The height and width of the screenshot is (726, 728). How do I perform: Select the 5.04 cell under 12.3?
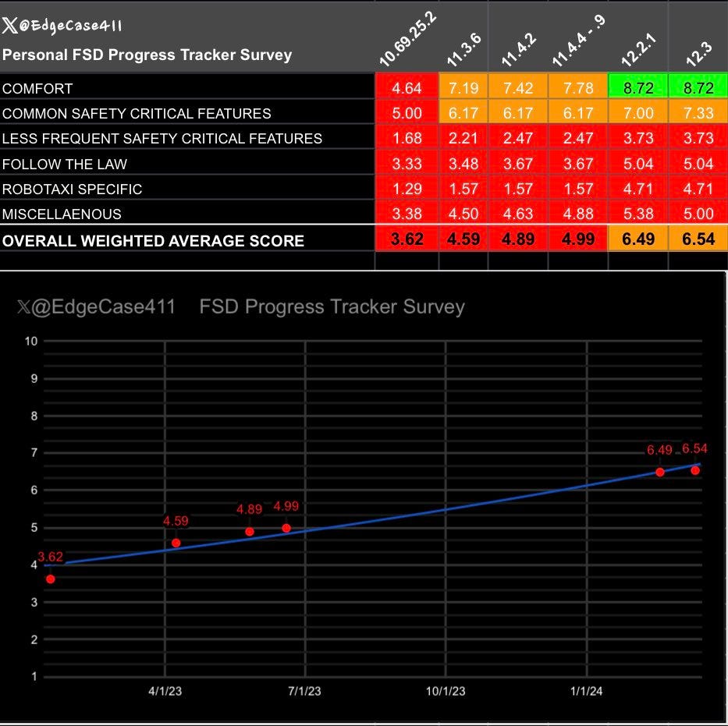(x=698, y=163)
